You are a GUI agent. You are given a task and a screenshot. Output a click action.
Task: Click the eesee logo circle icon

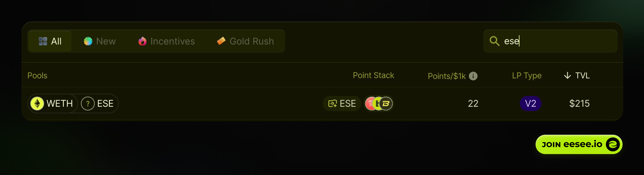(x=613, y=145)
